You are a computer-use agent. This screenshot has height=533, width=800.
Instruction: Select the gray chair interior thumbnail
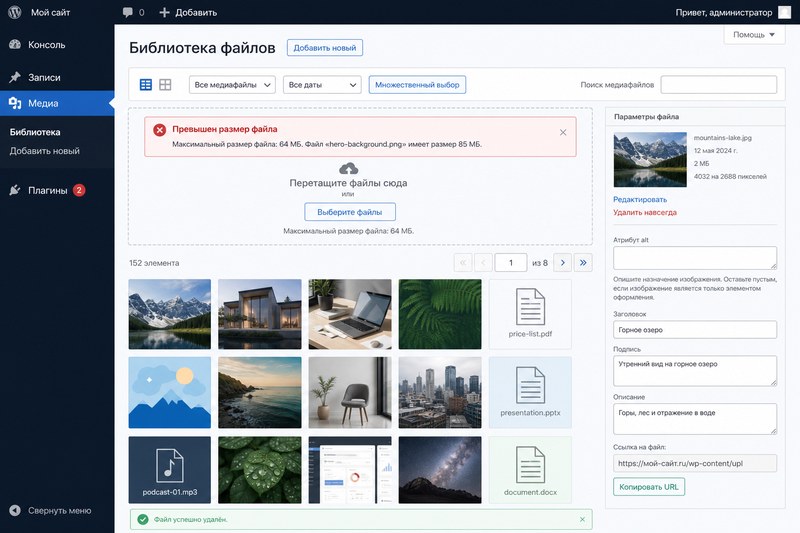click(x=350, y=392)
